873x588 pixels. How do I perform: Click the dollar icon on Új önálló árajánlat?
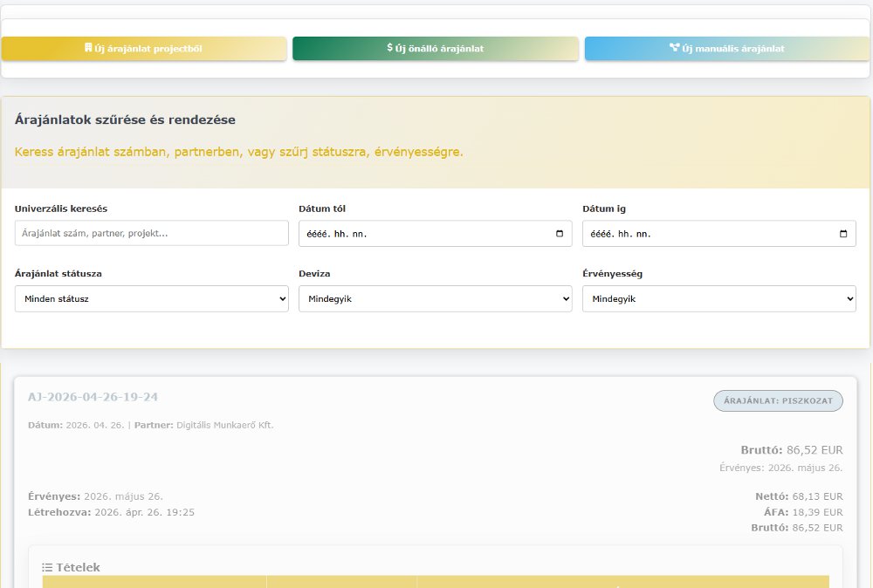[390, 48]
